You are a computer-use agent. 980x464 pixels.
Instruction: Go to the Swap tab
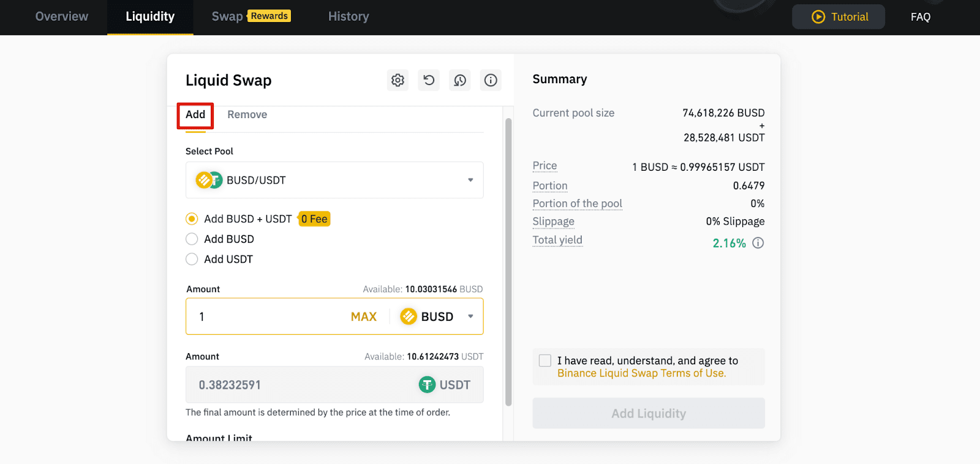(x=227, y=17)
